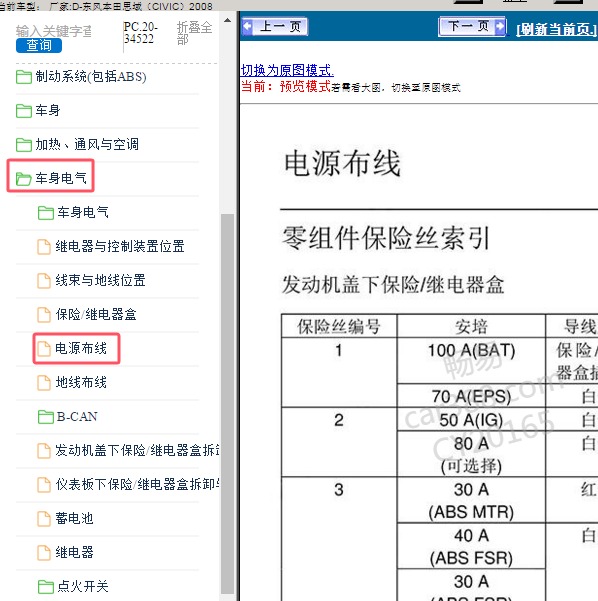Open the 继电器 page
Image resolution: width=598 pixels, height=601 pixels.
tap(74, 552)
